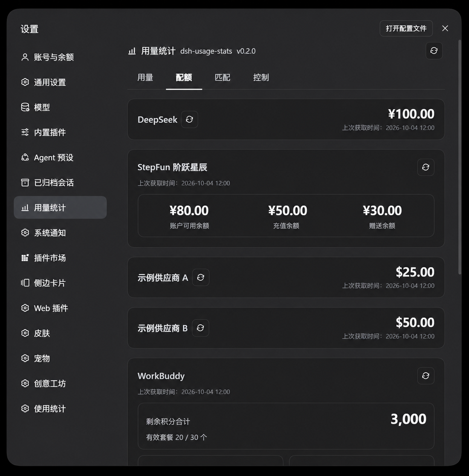This screenshot has width=469, height=476.
Task: Refresh the WorkBuddy quota card
Action: click(x=426, y=376)
